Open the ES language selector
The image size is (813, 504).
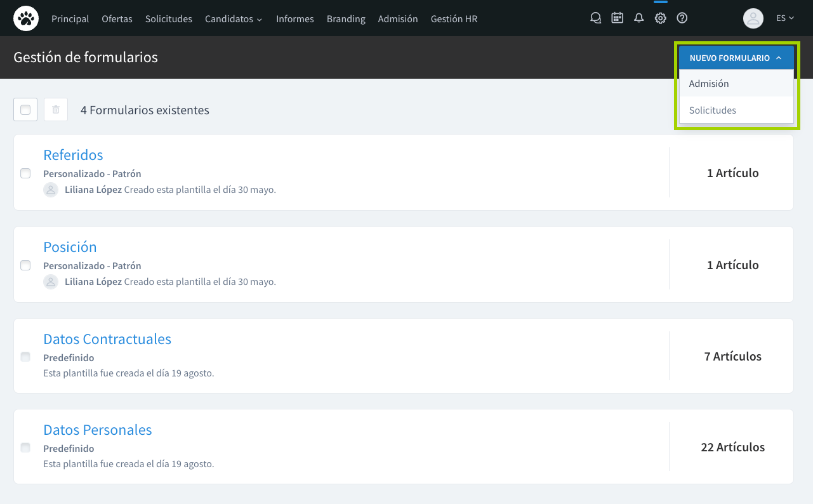coord(785,18)
